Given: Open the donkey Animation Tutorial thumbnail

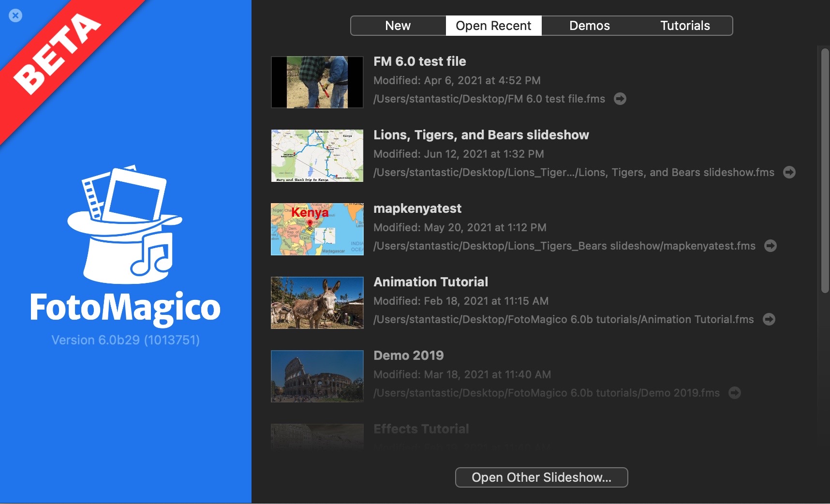Looking at the screenshot, I should [317, 303].
